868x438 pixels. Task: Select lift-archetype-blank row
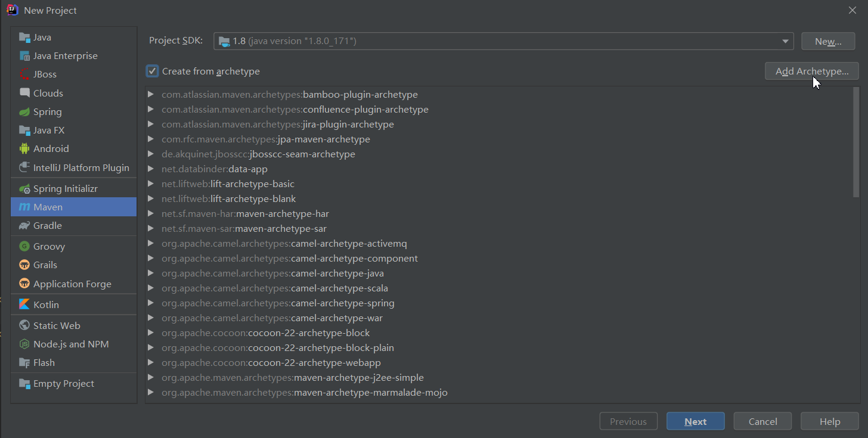click(x=499, y=198)
